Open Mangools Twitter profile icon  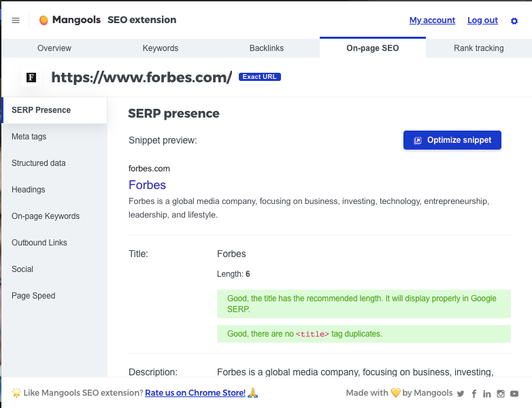[460, 394]
